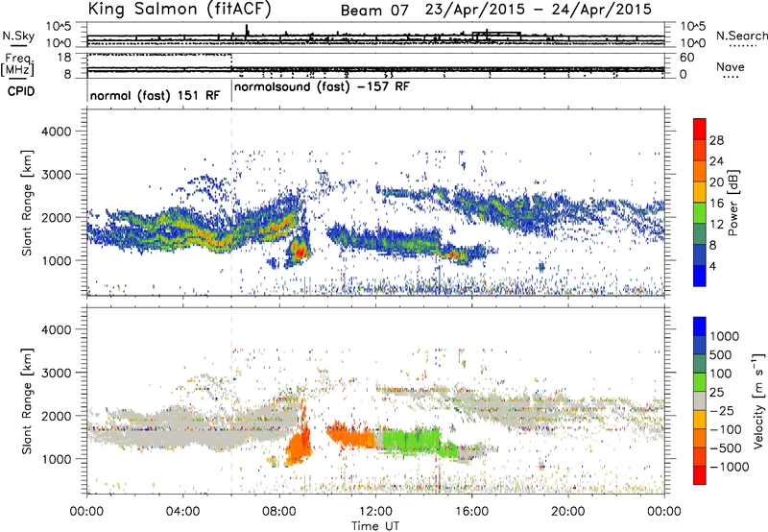Screen dimensions: 768x532
Task: Click the red -1000 velocity swatch
Action: 700,475
